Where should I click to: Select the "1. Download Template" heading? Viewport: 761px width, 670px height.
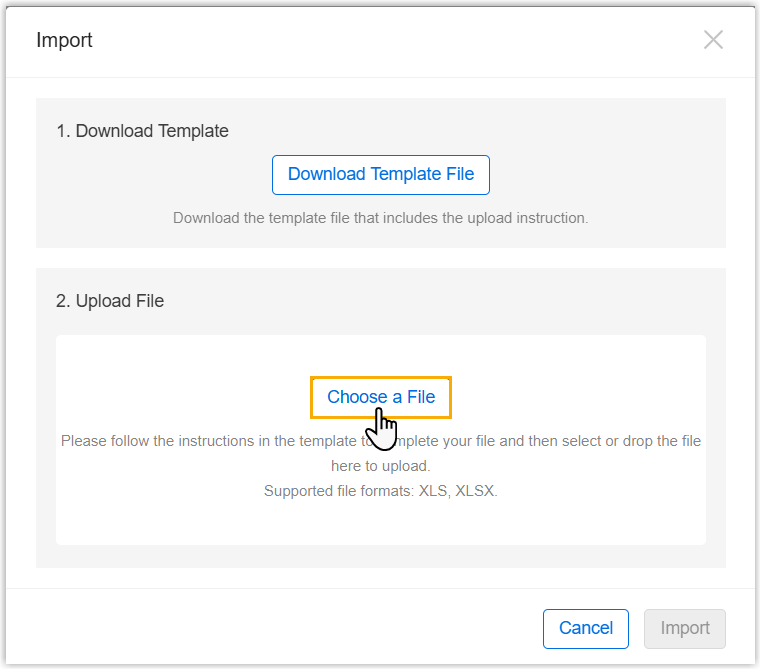142,131
